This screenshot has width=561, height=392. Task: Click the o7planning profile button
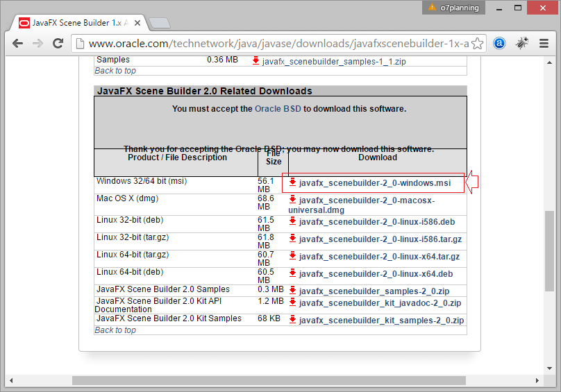(453, 8)
